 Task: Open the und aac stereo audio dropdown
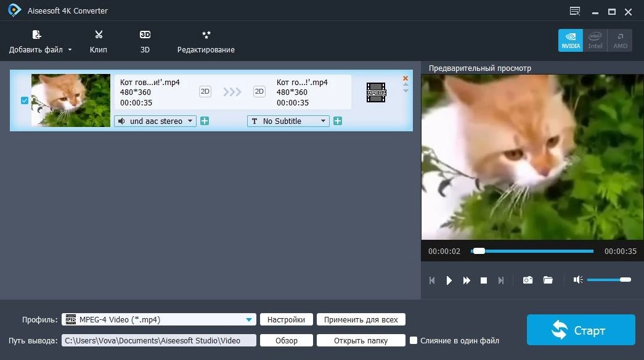coord(155,121)
